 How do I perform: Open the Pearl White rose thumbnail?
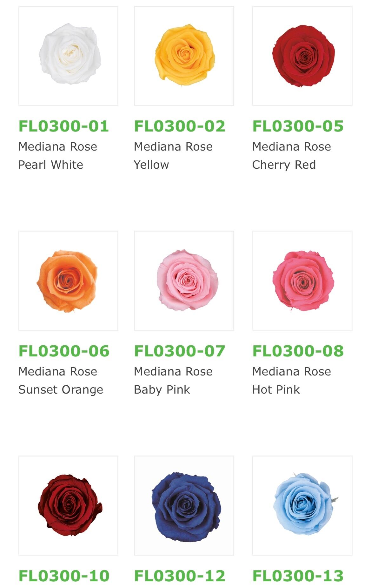tap(68, 56)
